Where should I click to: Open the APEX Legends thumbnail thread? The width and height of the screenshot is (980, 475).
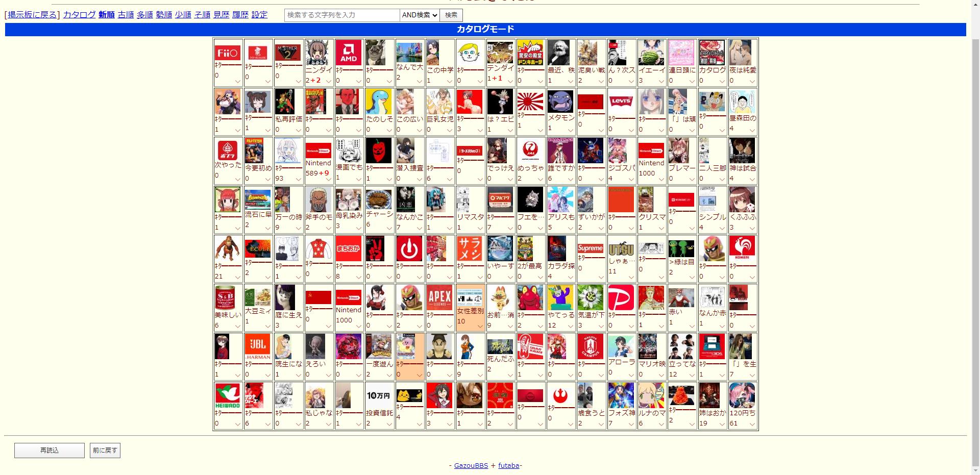[x=439, y=297]
